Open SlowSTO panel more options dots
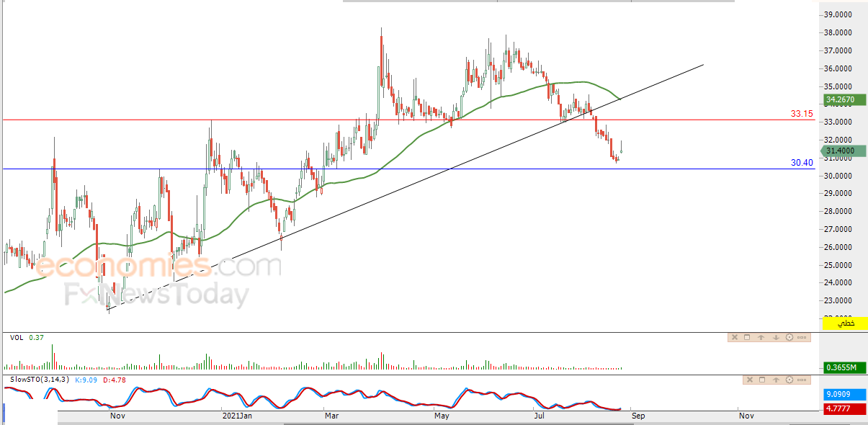This screenshot has height=425, width=868. (x=802, y=380)
